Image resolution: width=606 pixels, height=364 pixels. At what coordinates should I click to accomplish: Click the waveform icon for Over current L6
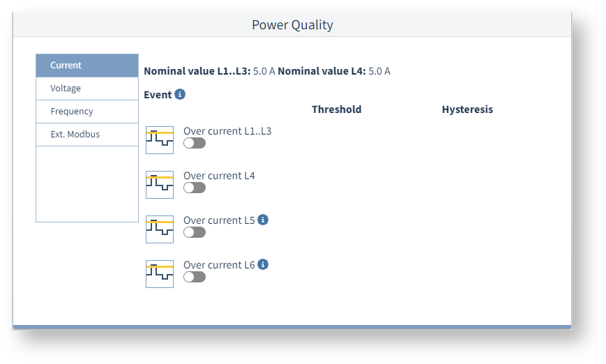(x=160, y=274)
